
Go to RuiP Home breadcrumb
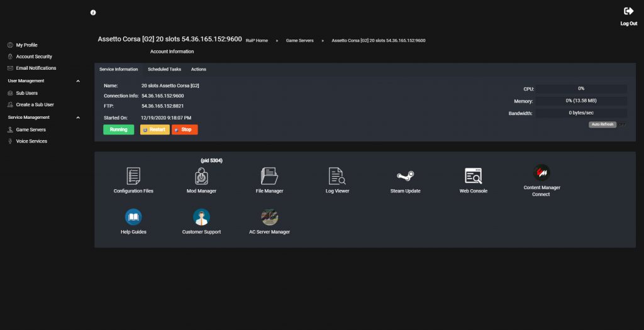[x=257, y=41]
